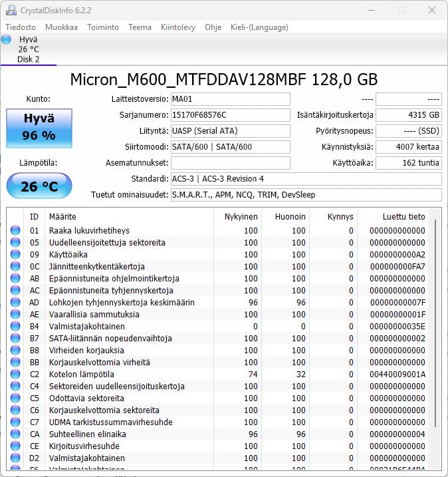
Task: Open the Ohje menu
Action: tap(213, 27)
